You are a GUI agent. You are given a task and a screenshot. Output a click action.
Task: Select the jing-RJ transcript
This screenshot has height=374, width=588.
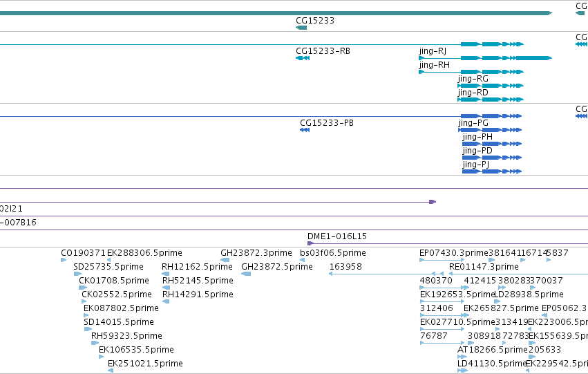click(485, 58)
